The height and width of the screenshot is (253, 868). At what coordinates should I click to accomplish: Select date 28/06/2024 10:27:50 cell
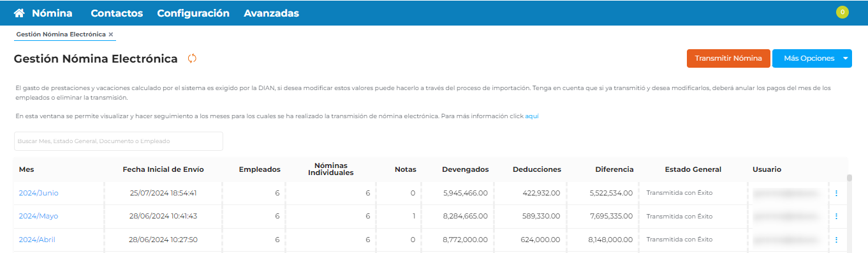click(163, 240)
